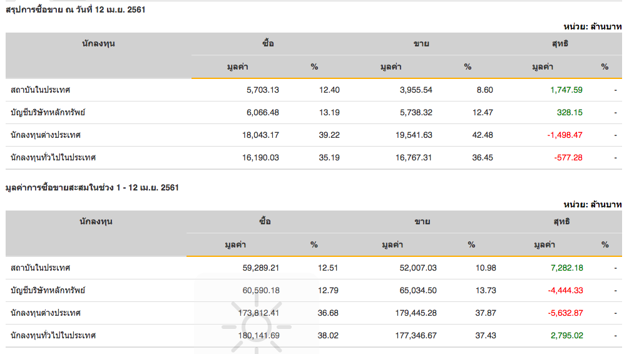Click the red net value -1,498.47

pyautogui.click(x=565, y=135)
